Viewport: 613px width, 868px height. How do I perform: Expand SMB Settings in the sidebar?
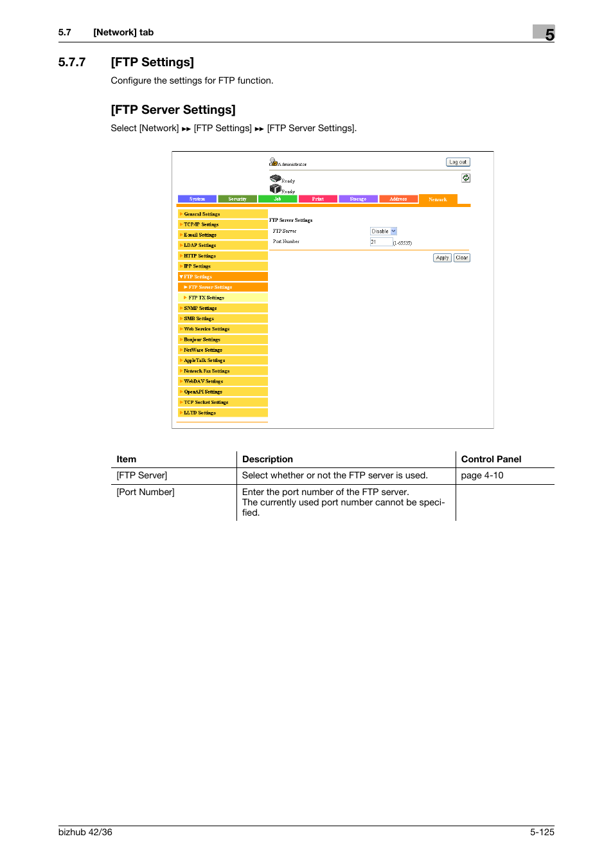[x=223, y=318]
